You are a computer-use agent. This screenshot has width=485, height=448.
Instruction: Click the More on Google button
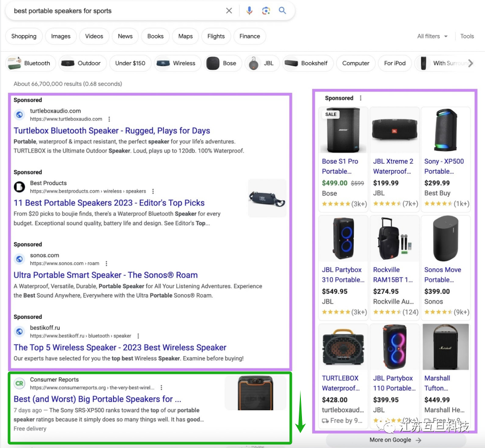pos(395,440)
